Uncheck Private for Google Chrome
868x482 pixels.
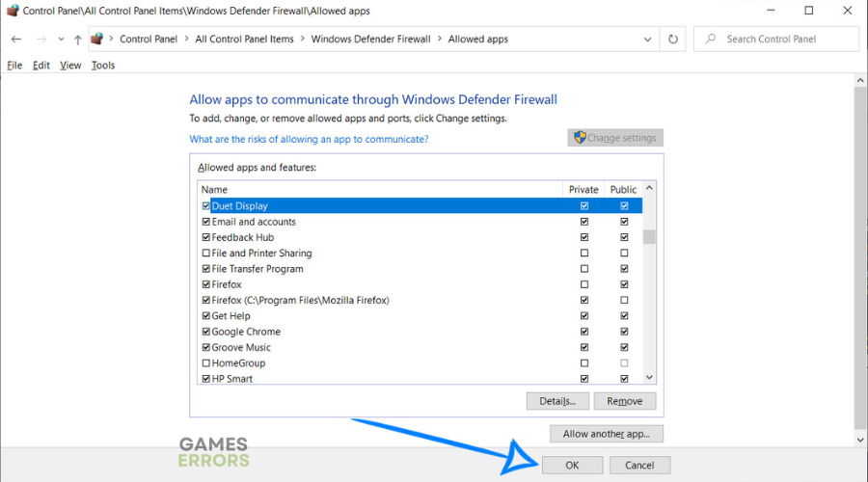pos(584,332)
